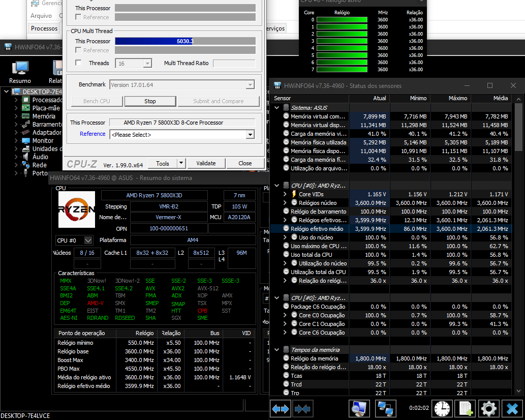Select the Rede item in the HWiNFO tree

(x=40, y=165)
